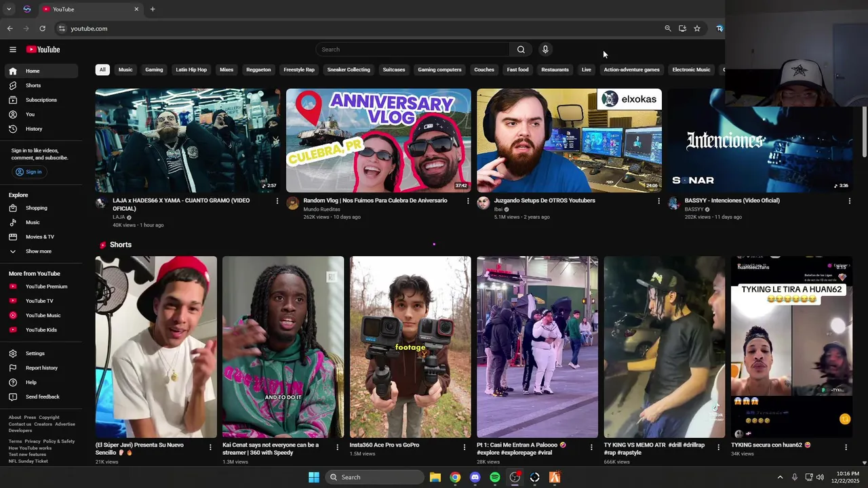Open more options for Juzgando Setups video

click(658, 201)
